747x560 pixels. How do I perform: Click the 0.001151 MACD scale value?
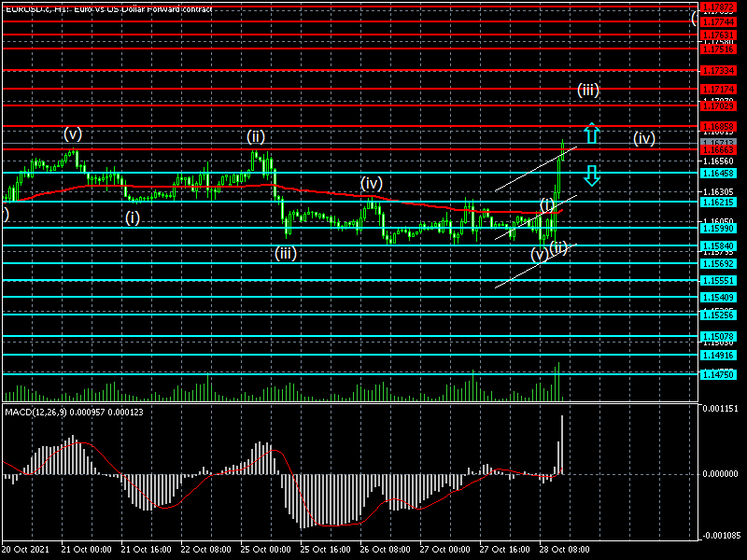pyautogui.click(x=719, y=410)
